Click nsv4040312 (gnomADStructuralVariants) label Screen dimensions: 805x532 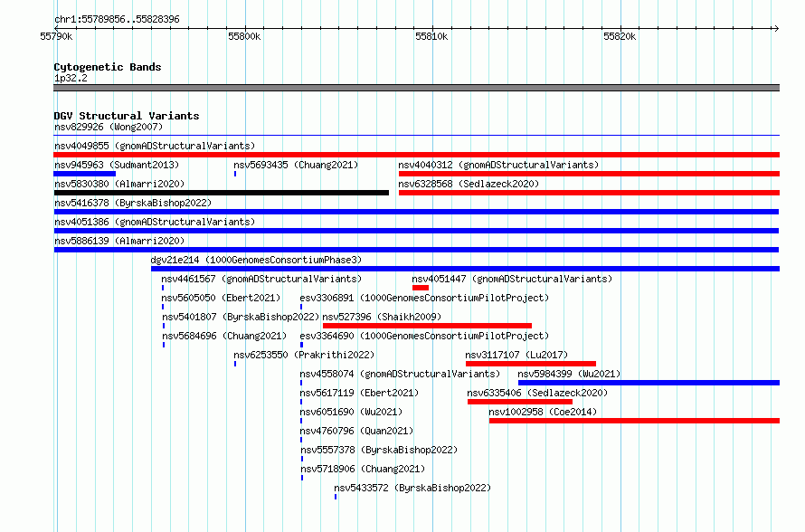coord(498,165)
